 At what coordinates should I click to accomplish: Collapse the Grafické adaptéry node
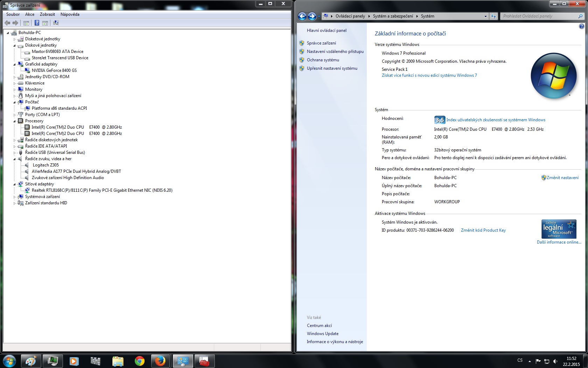(x=14, y=64)
